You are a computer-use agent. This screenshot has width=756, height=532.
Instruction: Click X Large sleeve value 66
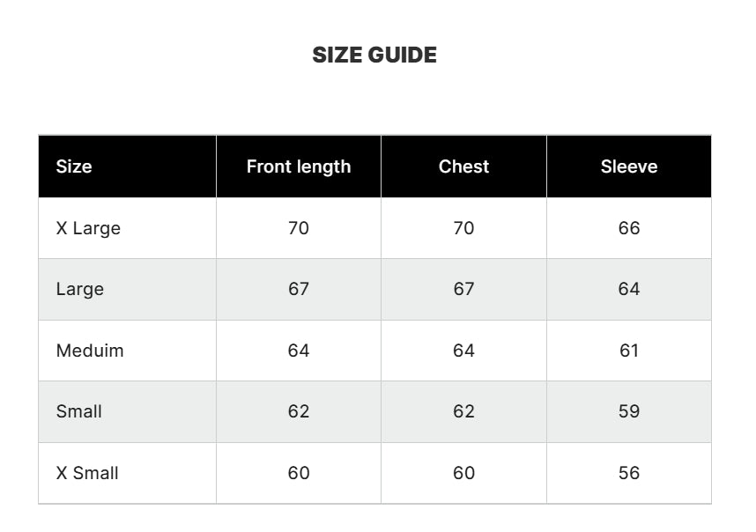click(629, 228)
